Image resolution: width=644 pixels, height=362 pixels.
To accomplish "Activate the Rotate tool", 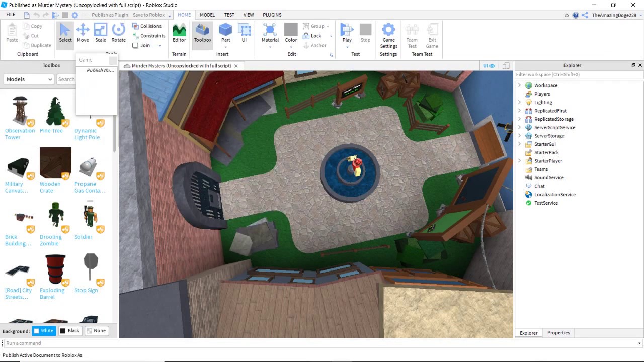I will [x=118, y=34].
